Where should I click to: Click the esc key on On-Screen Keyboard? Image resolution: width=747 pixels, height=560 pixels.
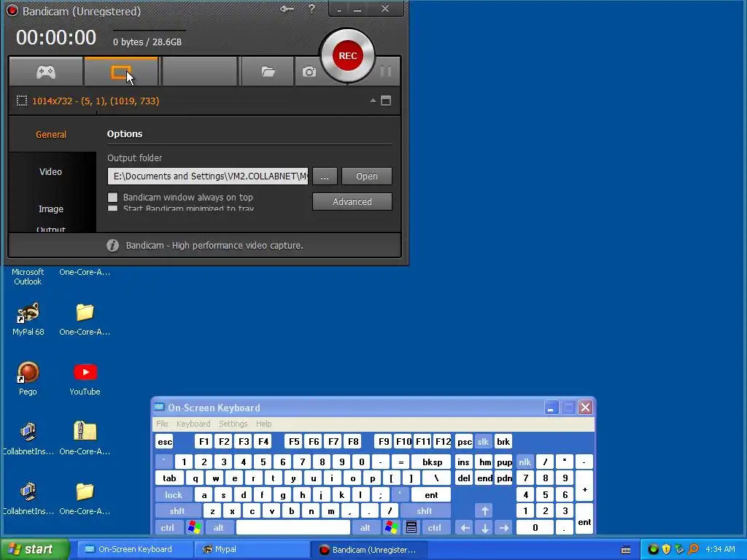(165, 442)
